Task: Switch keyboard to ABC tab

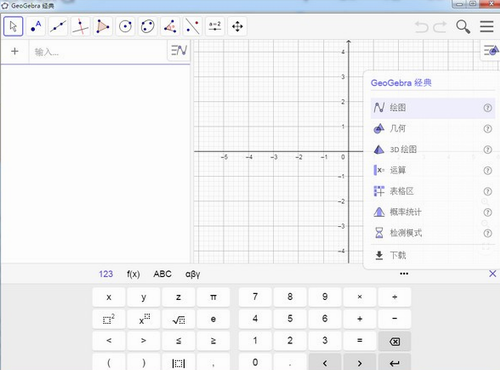Action: point(162,274)
